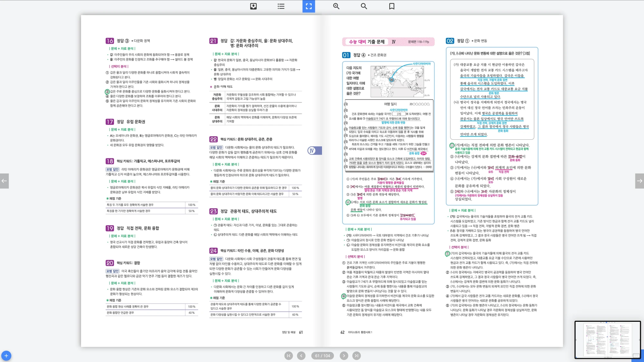Click the 61 / 104 page indicator
The width and height of the screenshot is (644, 362).
(322, 356)
